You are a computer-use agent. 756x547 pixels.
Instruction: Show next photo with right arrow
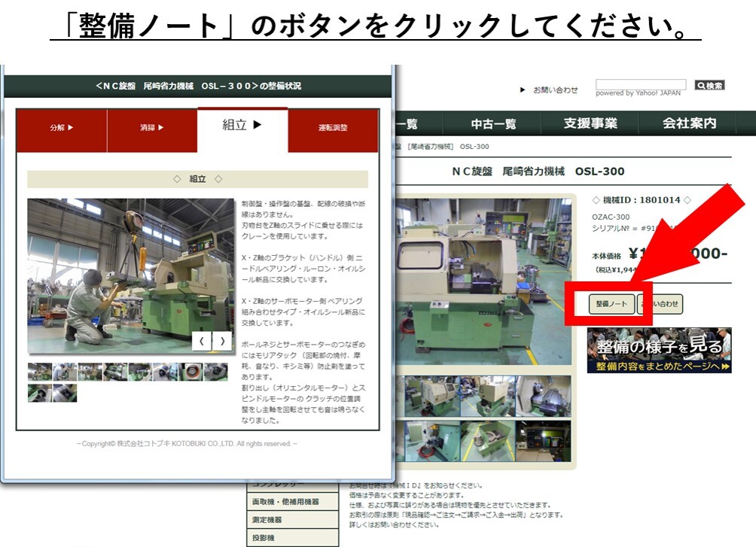(x=222, y=341)
